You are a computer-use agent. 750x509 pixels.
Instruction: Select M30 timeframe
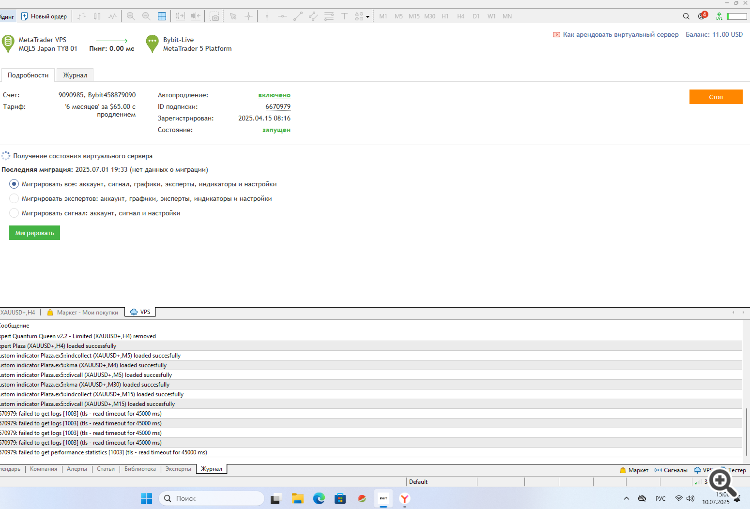(430, 16)
